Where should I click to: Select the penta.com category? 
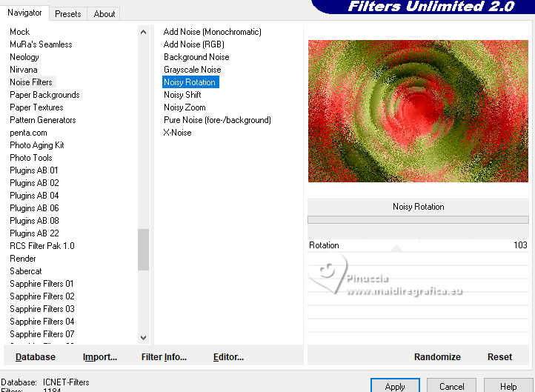point(28,133)
